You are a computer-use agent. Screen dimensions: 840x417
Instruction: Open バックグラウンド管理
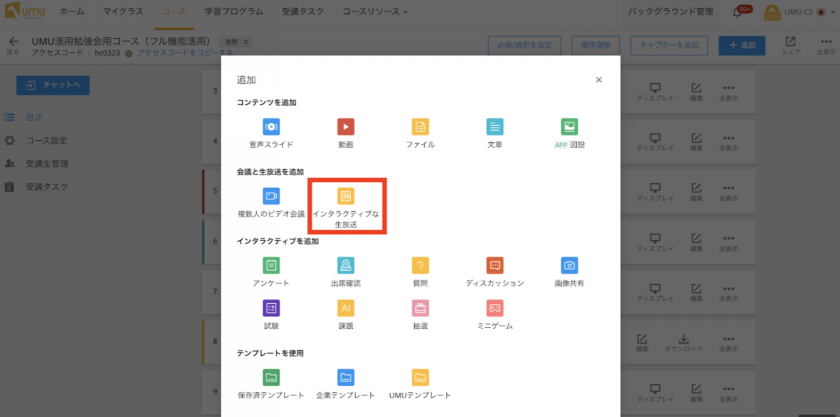[671, 11]
